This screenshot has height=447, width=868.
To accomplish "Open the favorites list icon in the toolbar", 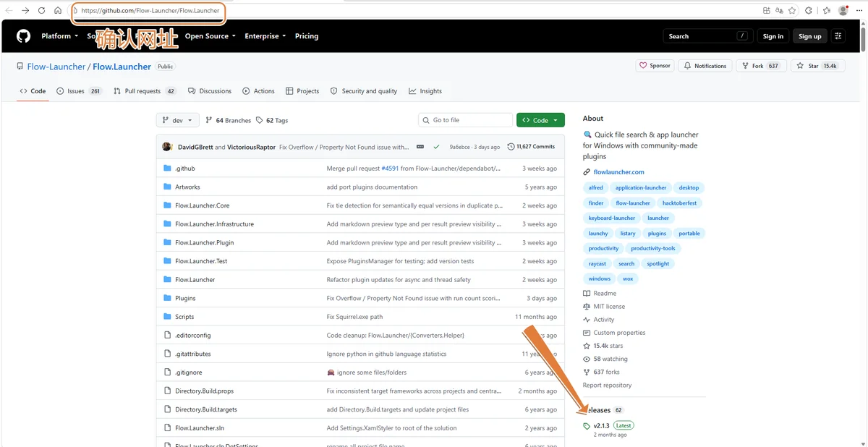I will [825, 11].
